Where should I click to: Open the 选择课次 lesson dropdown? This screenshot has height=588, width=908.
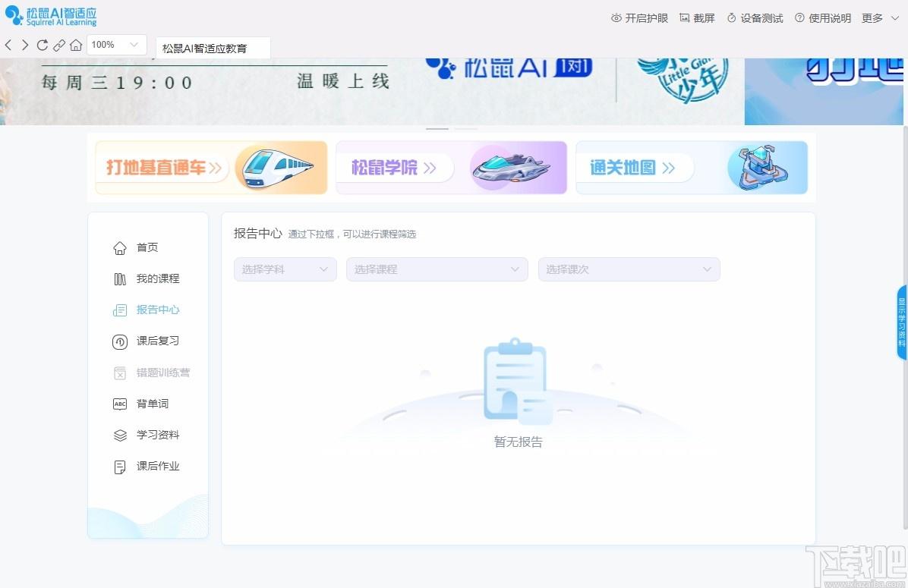pos(629,269)
